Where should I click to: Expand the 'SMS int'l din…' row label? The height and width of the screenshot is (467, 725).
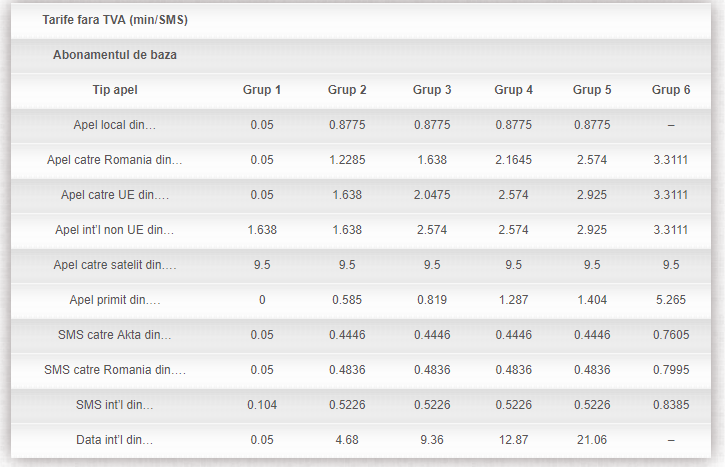(115, 405)
